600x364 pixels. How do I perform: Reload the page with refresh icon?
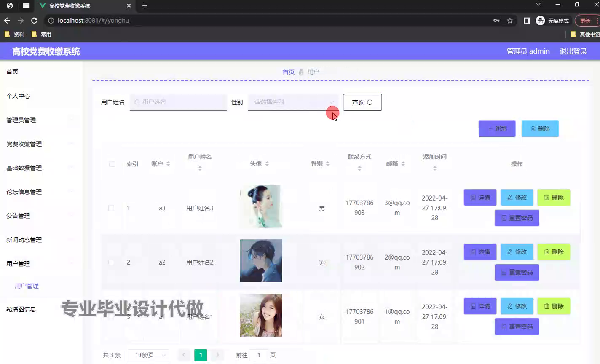(34, 20)
